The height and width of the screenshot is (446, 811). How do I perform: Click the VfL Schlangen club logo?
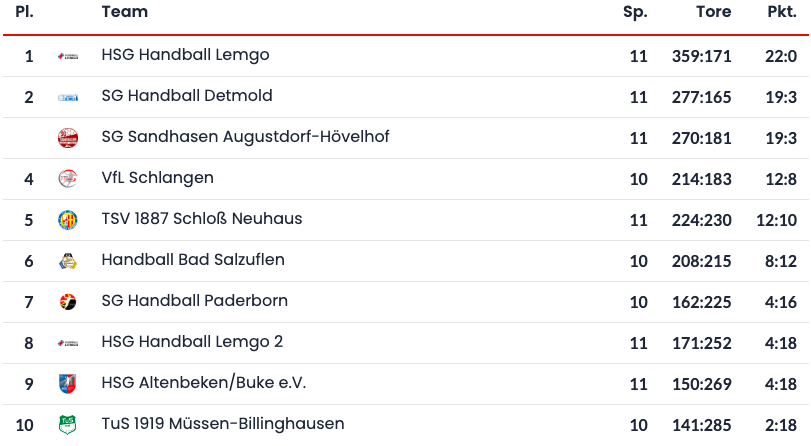(x=68, y=179)
